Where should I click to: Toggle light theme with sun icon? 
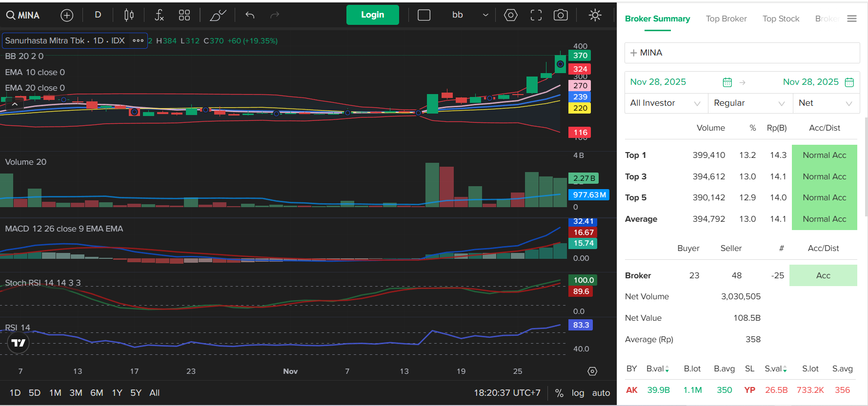click(x=595, y=15)
